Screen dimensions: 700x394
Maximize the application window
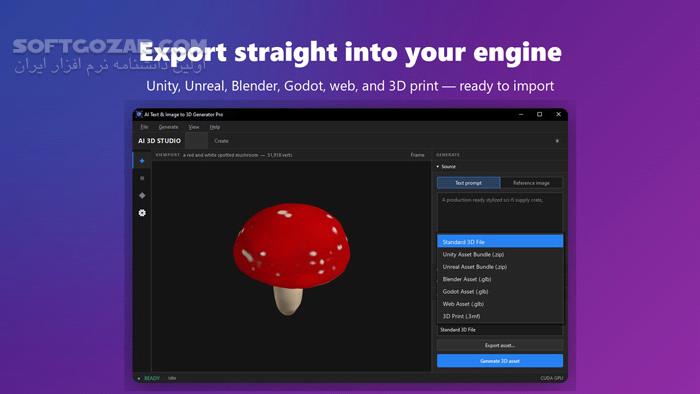tap(539, 114)
